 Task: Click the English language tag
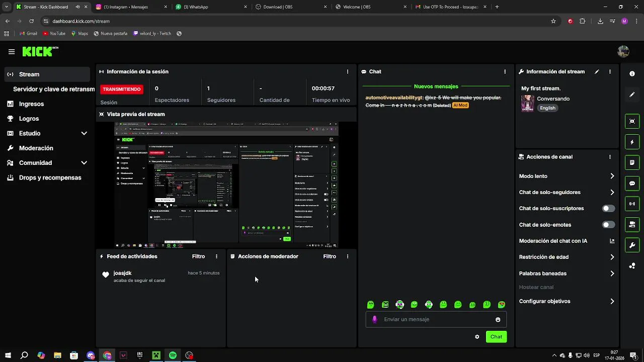547,108
